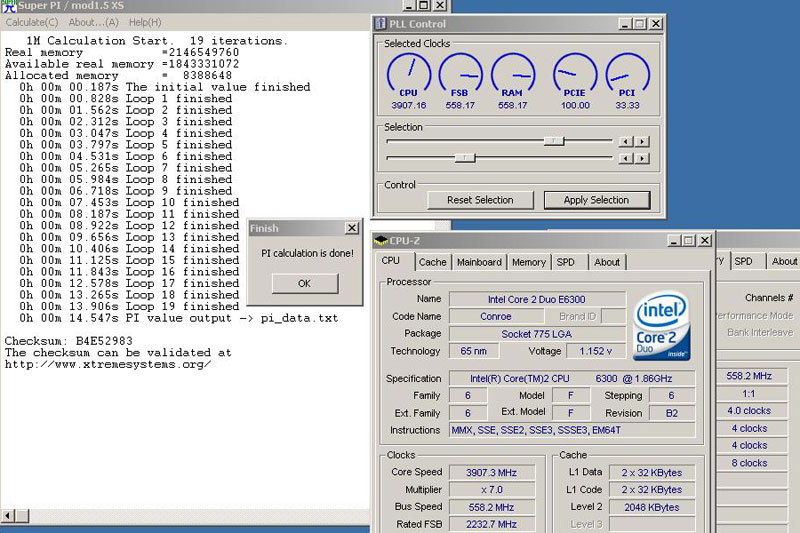Click the right arrow of the lower slider
This screenshot has width=800, height=533.
coord(642,158)
